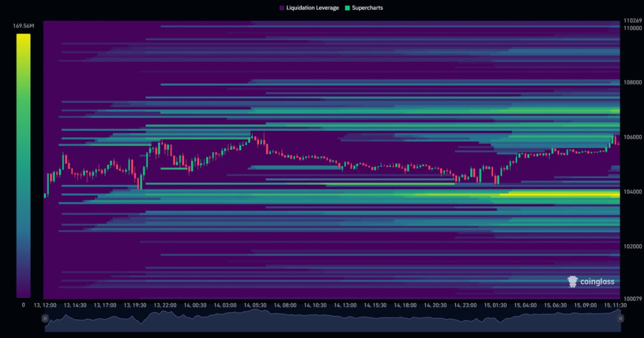The image size is (644, 338).
Task: Select the 15, 11:30 time axis label
Action: 615,305
